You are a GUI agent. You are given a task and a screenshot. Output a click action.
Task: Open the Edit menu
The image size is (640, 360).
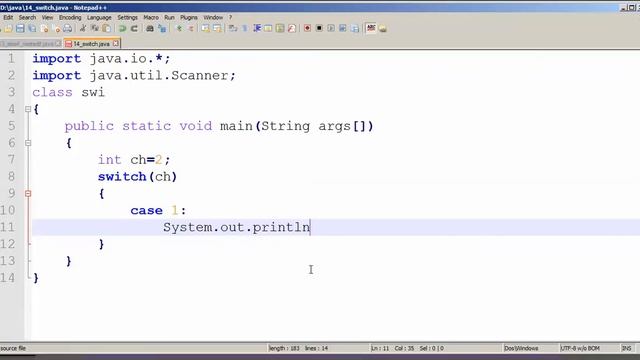(x=8, y=18)
